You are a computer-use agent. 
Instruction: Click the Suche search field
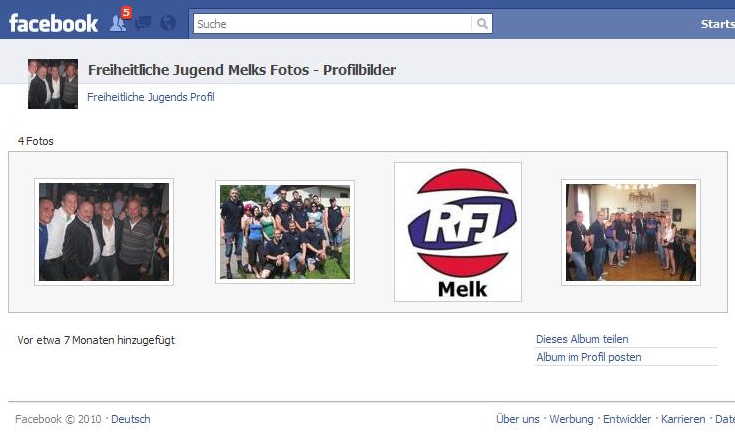[332, 23]
